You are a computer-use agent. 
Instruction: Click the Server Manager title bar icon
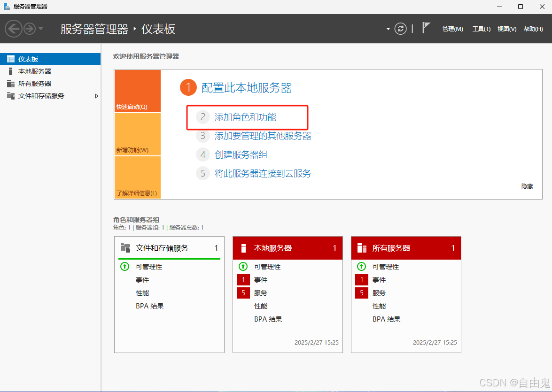pyautogui.click(x=7, y=6)
